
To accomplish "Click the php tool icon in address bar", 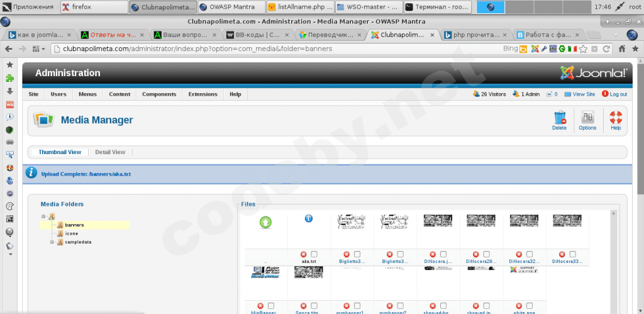I will pos(553,49).
